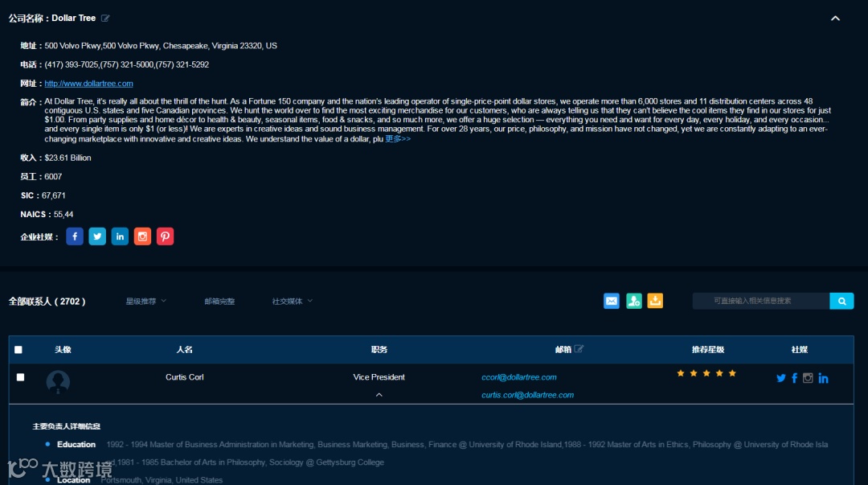This screenshot has width=868, height=485.
Task: Click the name Curtis Corl
Action: (x=184, y=377)
